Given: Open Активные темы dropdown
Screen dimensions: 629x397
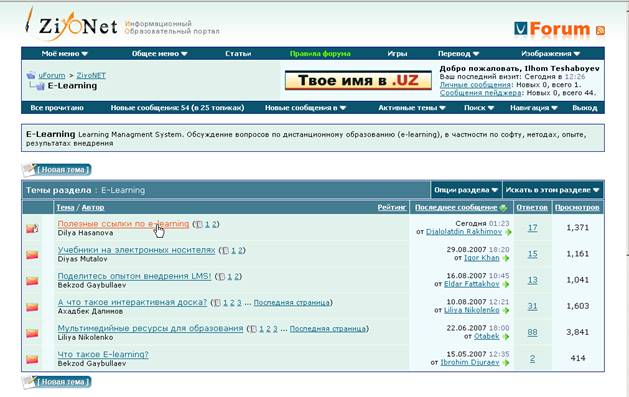Looking at the screenshot, I should click(x=412, y=108).
